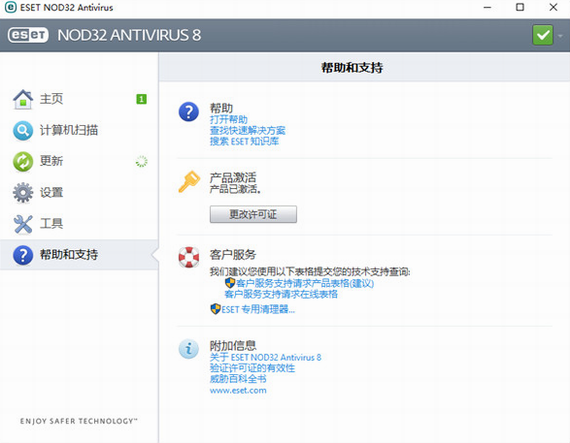Launch ESET 专用清理器 link
Screen dimensions: 570x443
tap(258, 310)
